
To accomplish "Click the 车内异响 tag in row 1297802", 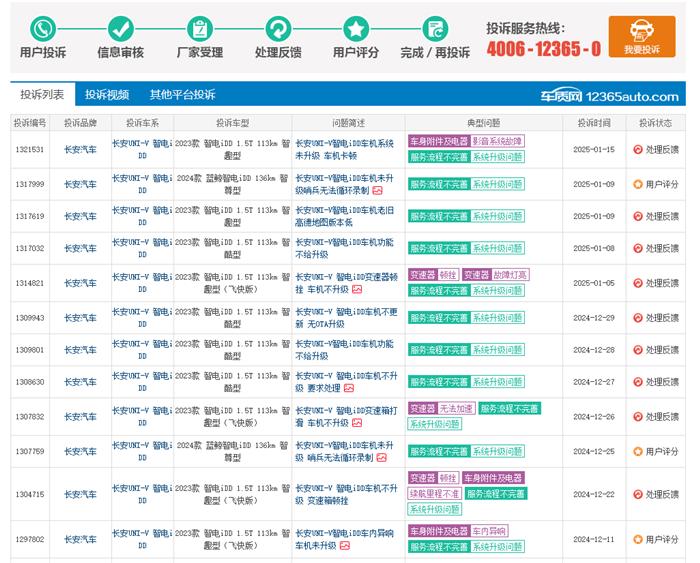I will click(489, 531).
